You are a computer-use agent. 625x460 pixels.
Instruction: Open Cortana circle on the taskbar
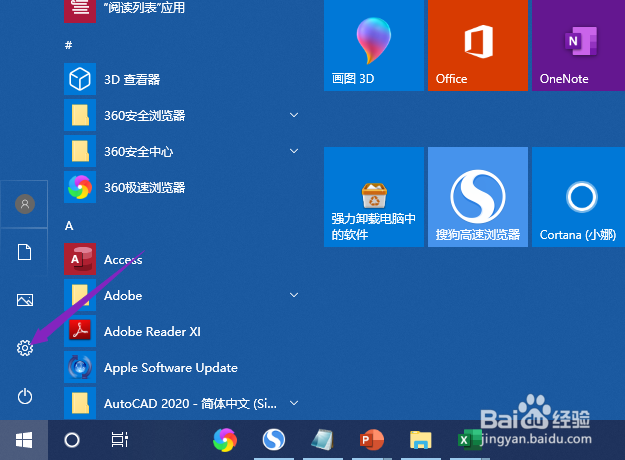72,440
